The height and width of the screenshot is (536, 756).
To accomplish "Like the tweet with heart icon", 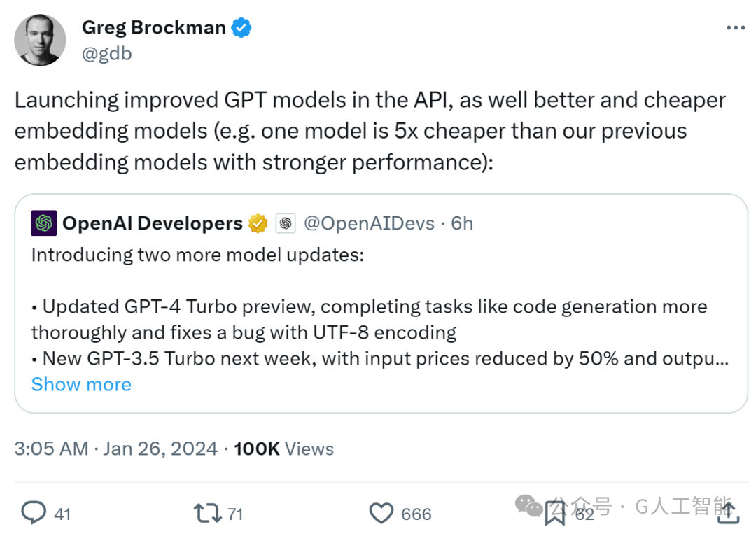I will coord(381,513).
